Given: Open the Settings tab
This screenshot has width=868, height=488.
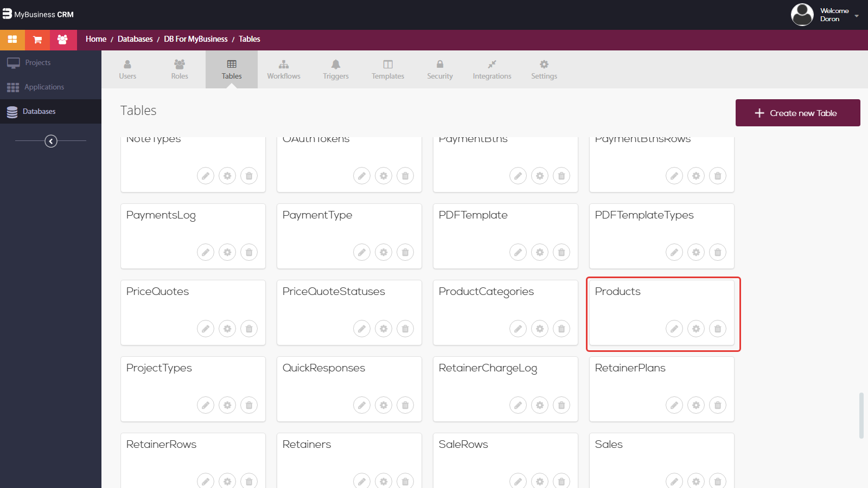Looking at the screenshot, I should click(544, 69).
